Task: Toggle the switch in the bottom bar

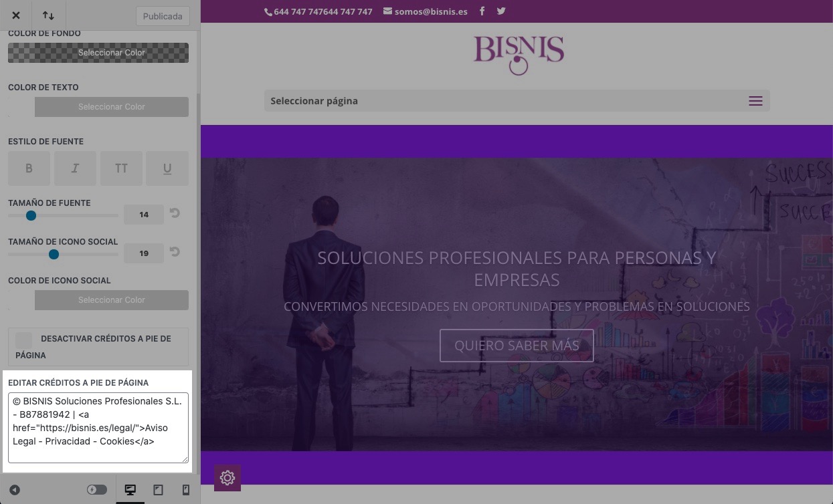Action: tap(97, 490)
